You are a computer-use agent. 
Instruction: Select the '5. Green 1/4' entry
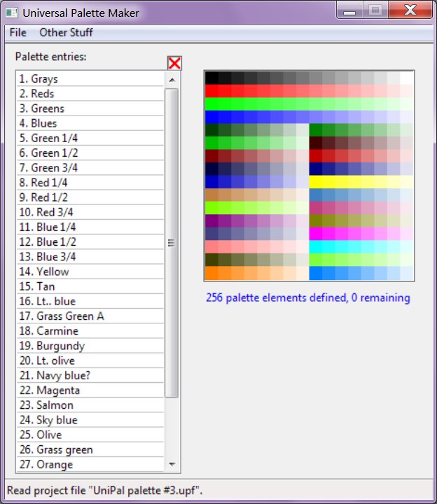(x=90, y=138)
